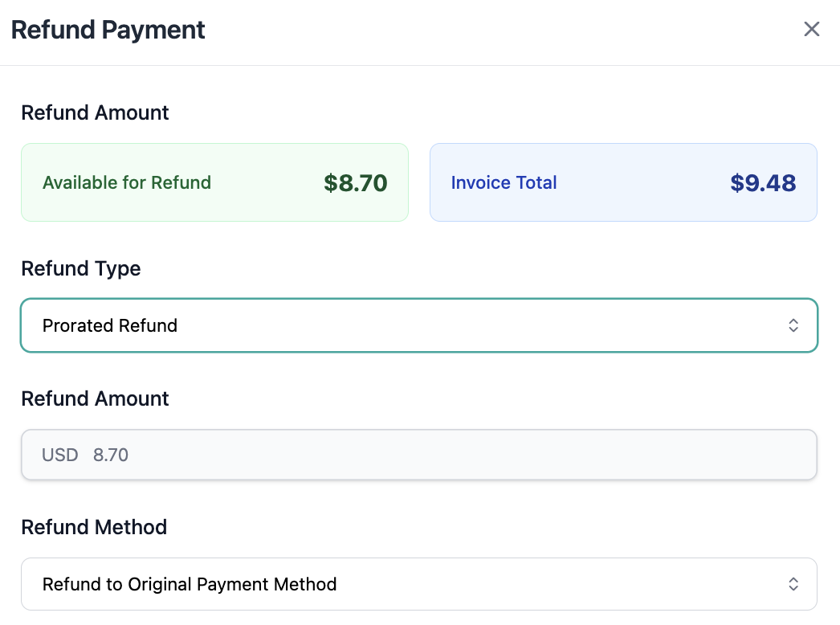
Task: Click the "Prorated Refund" selected option text
Action: 110,326
